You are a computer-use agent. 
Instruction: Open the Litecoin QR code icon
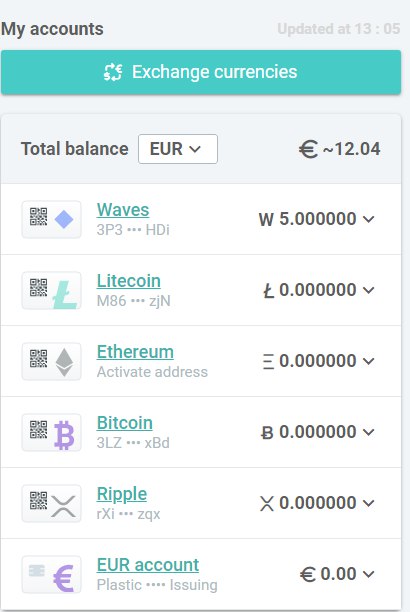click(39, 288)
